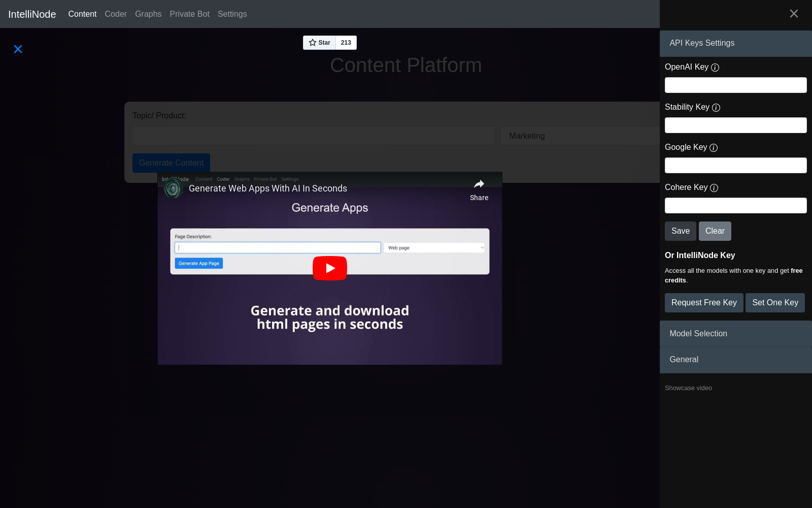Image resolution: width=812 pixels, height=508 pixels.
Task: Go to IntelliNode home brand link
Action: click(32, 14)
